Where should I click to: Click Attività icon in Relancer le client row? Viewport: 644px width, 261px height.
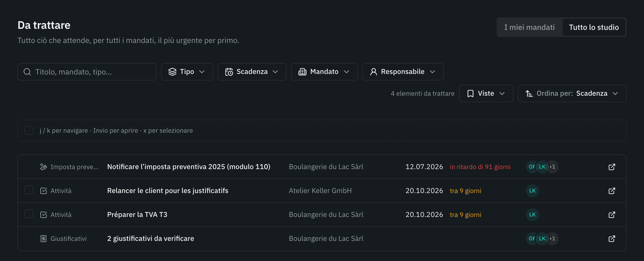[x=44, y=191]
